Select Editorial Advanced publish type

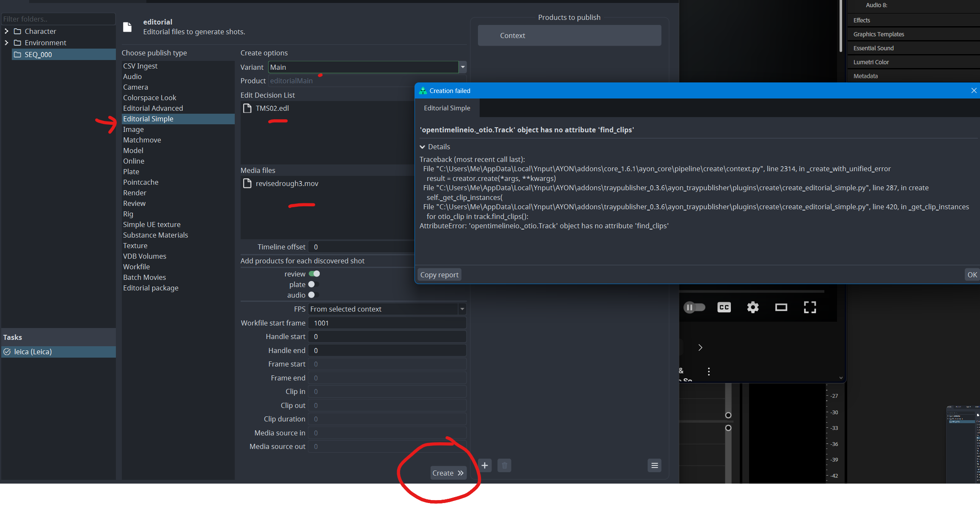(x=153, y=108)
